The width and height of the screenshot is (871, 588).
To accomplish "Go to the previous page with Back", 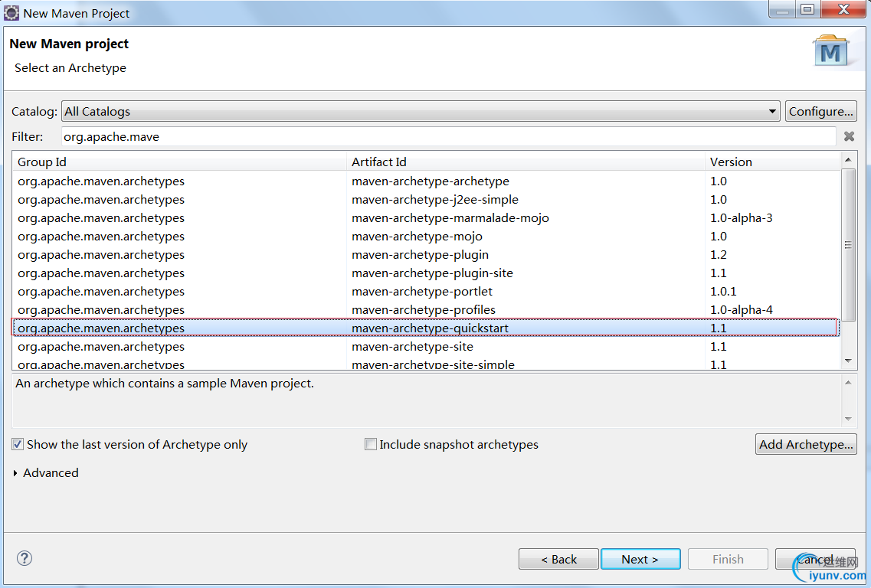I will point(558,559).
